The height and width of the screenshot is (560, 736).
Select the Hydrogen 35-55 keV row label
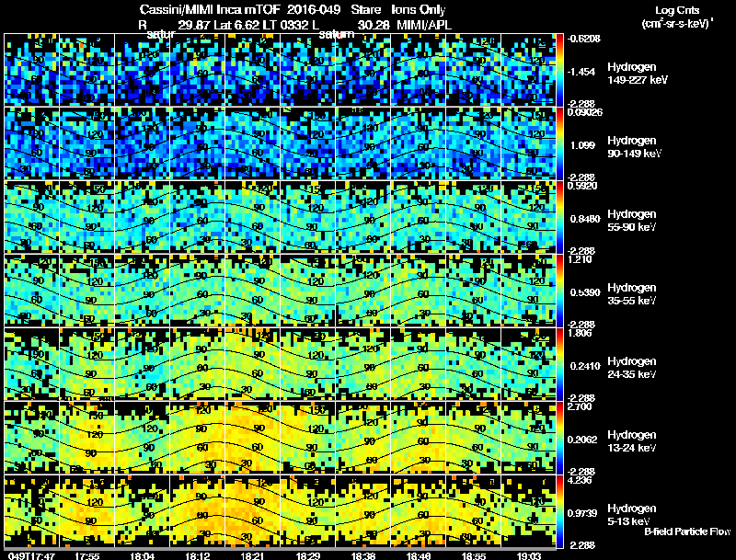(632, 294)
